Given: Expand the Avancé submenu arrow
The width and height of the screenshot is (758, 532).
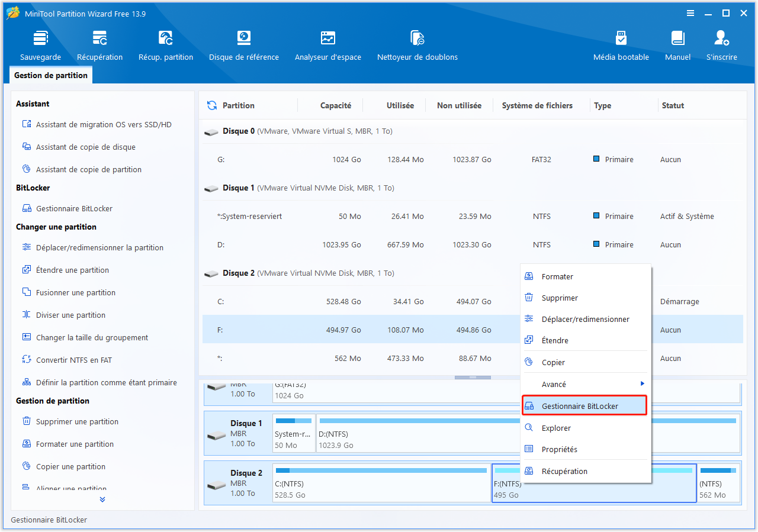Looking at the screenshot, I should [643, 383].
